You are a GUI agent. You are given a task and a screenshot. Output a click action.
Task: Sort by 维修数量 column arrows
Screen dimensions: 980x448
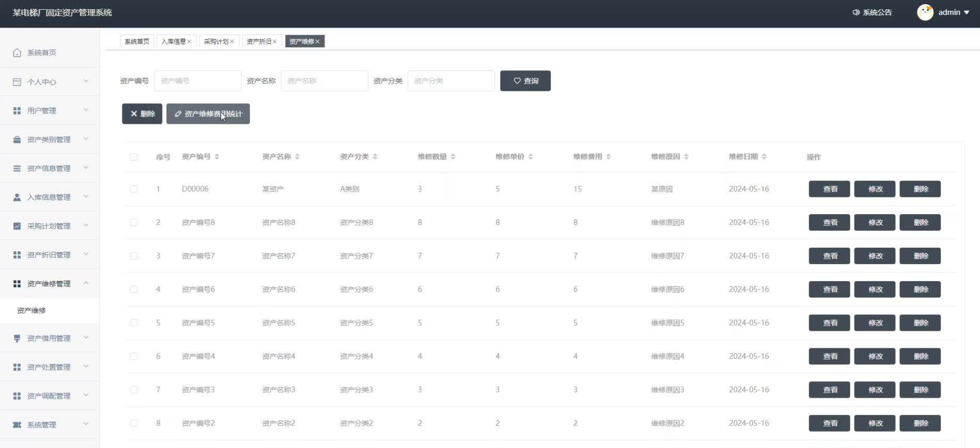[x=453, y=157]
